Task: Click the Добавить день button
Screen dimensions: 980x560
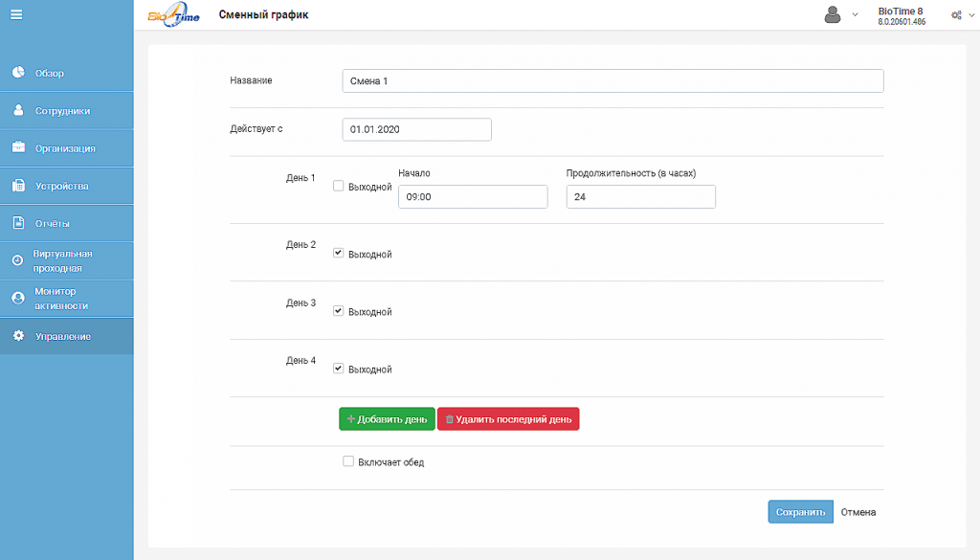Action: pyautogui.click(x=387, y=419)
